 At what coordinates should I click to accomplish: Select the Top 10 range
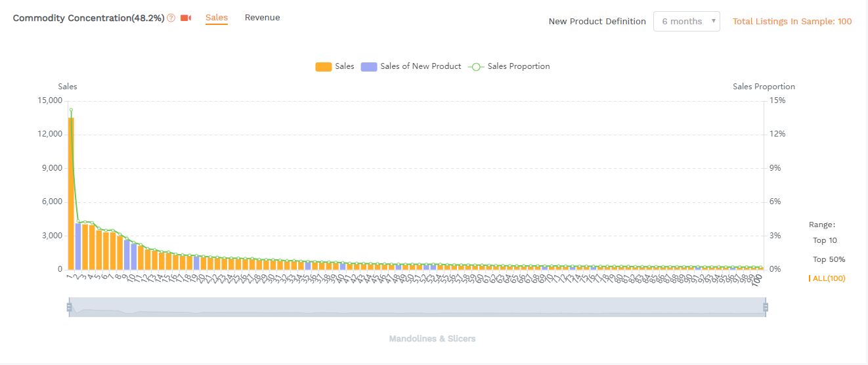825,240
